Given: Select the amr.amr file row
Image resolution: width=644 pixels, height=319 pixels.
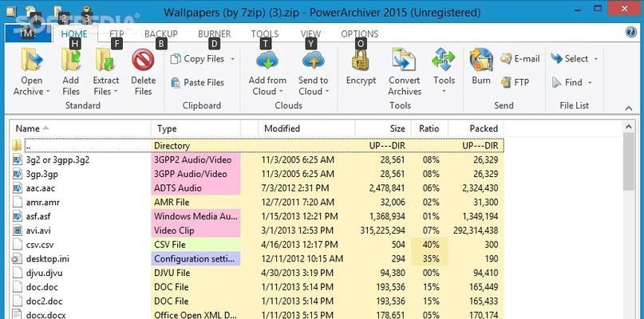Looking at the screenshot, I should click(x=257, y=202).
